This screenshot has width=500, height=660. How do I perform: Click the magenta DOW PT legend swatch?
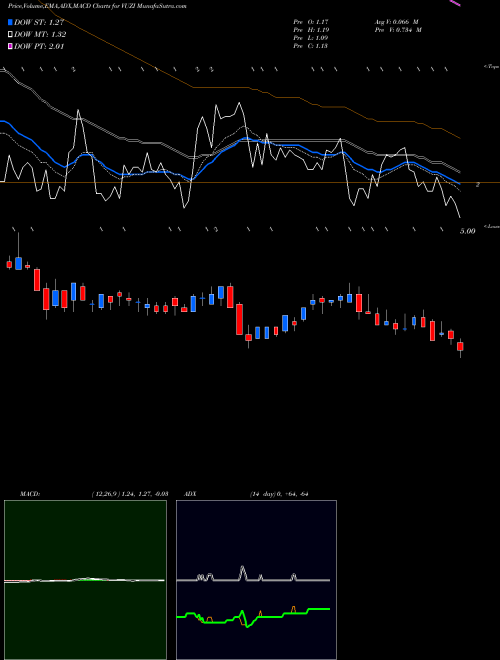(10, 46)
